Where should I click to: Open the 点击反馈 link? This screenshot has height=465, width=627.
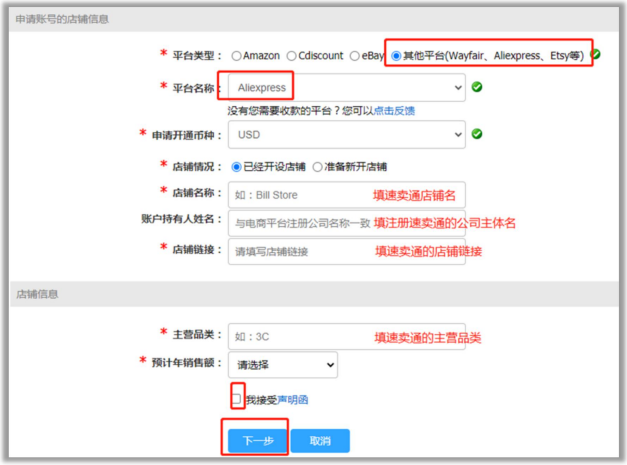click(x=394, y=110)
